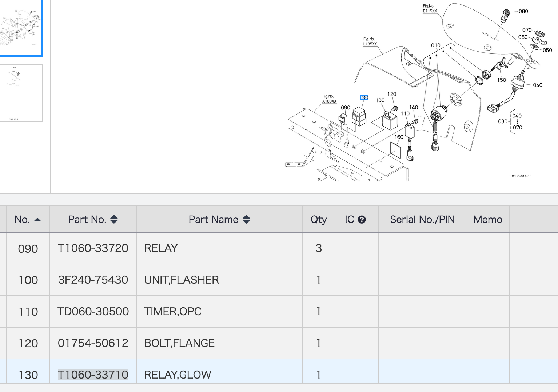Click callout 040 beside the switch
Viewport: 558px width, 392px height.
(538, 85)
